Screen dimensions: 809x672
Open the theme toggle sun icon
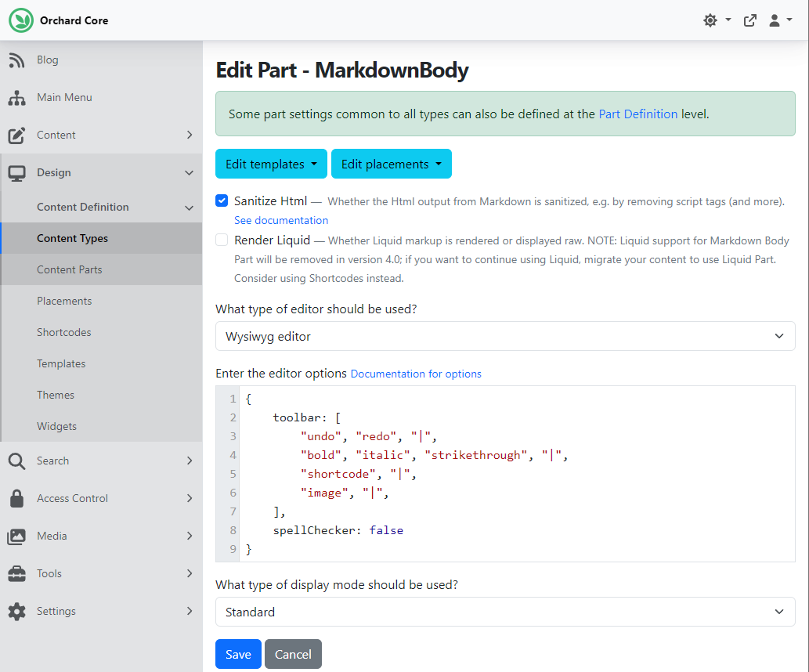[710, 20]
